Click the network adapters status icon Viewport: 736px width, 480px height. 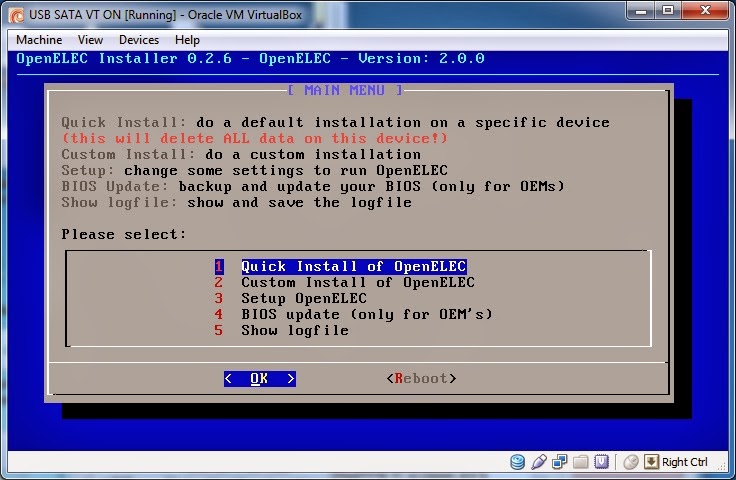[x=560, y=462]
